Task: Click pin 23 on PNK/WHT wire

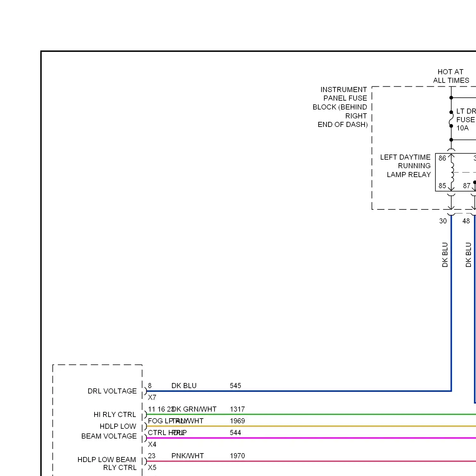Action: click(x=152, y=456)
